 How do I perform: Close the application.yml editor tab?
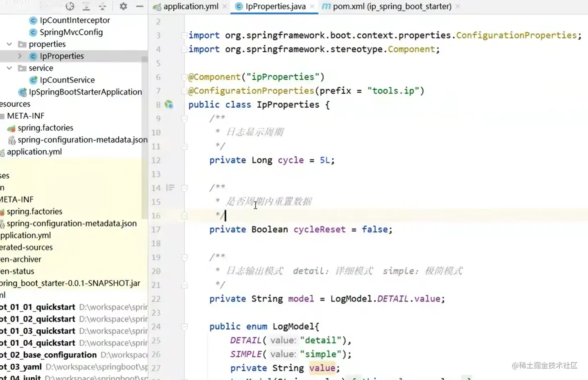[x=225, y=7]
